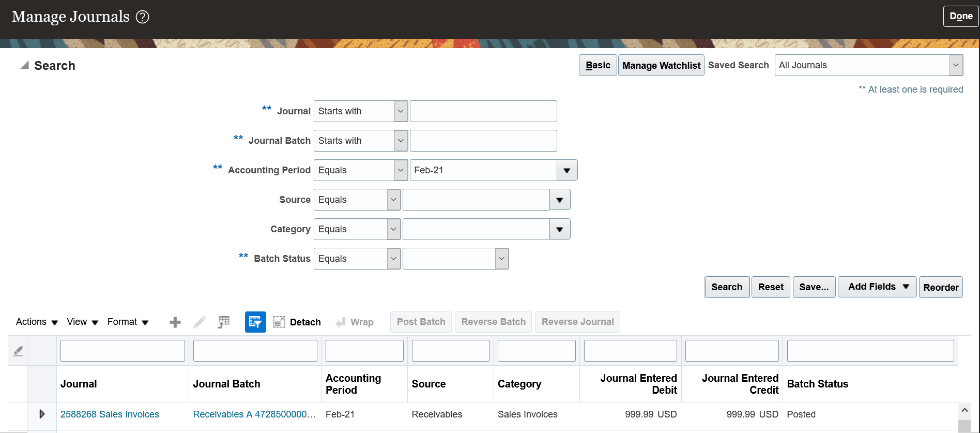Viewport: 980px width, 433px height.
Task: Click the Done button
Action: [x=961, y=17]
